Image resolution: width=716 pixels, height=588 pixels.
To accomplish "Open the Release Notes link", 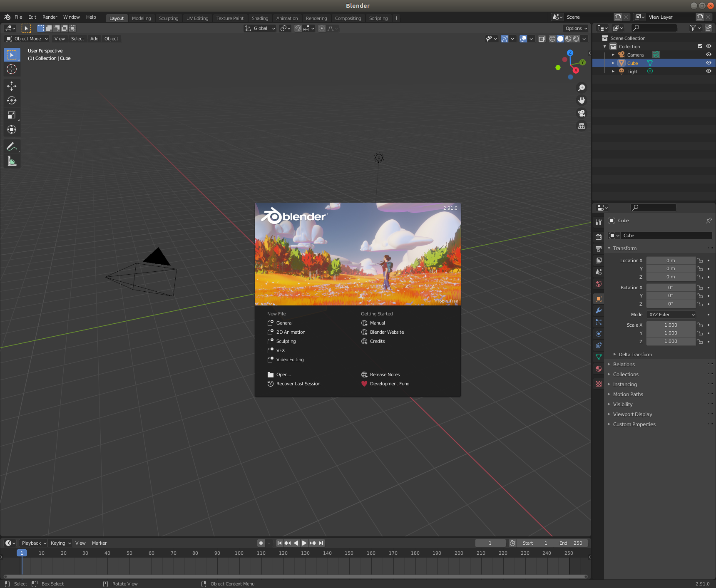I will click(380, 375).
